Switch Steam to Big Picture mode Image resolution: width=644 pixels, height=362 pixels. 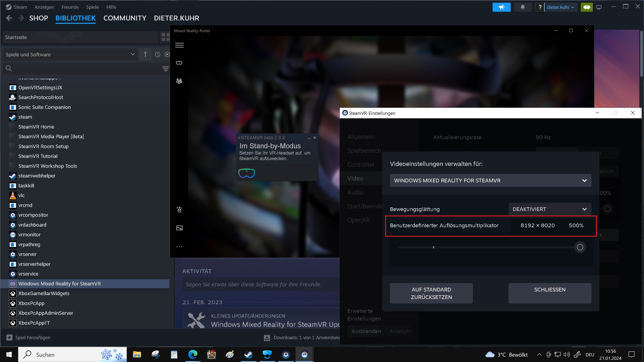point(599,7)
